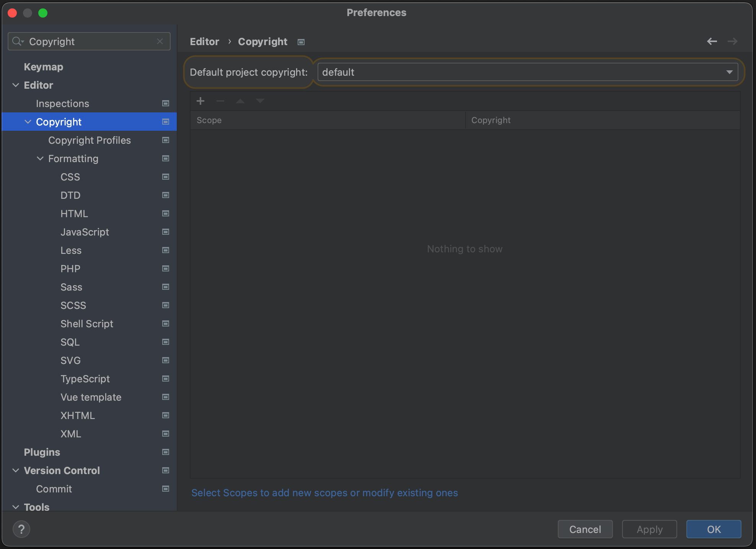This screenshot has width=756, height=549.
Task: Click the project icon on Commit row
Action: [166, 489]
